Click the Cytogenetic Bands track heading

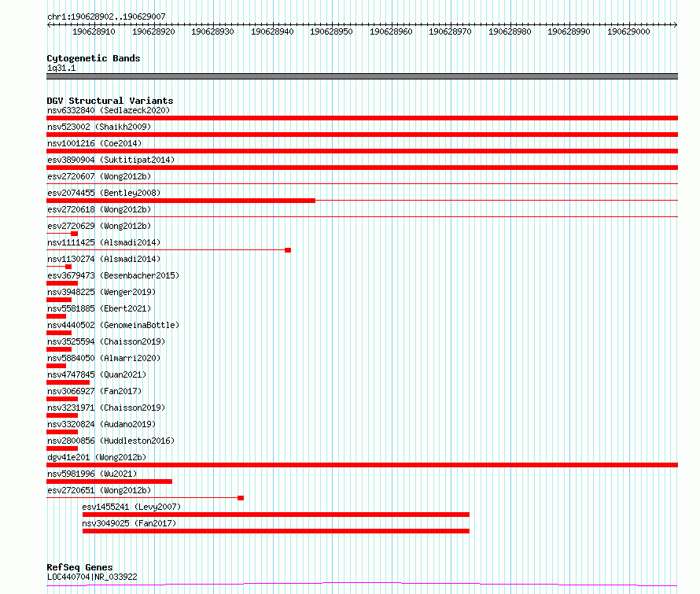(x=94, y=58)
